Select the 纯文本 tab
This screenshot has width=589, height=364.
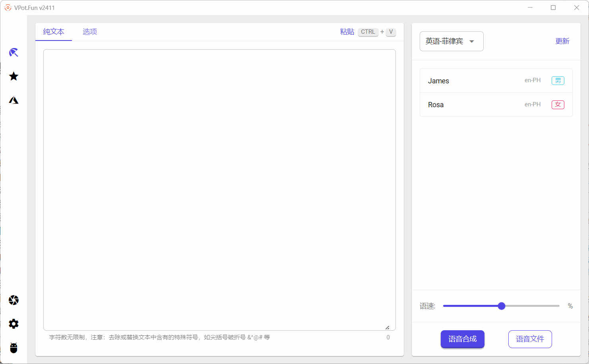(53, 31)
